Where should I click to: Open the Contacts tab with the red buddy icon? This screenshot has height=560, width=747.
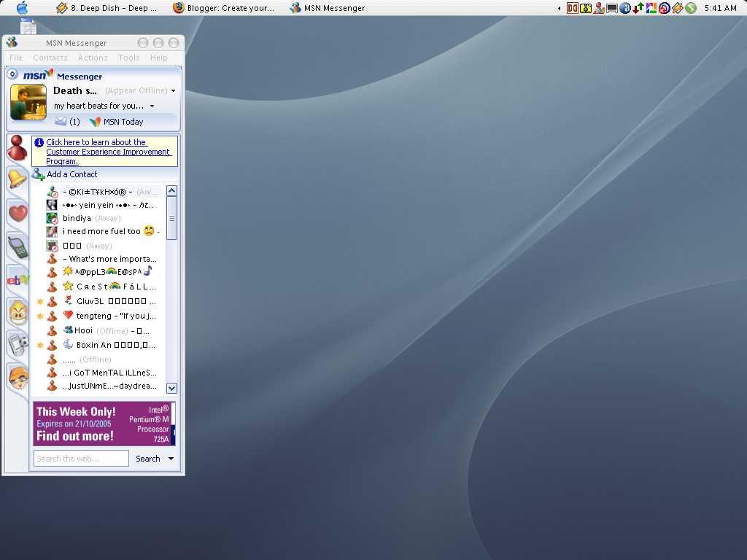tap(18, 147)
